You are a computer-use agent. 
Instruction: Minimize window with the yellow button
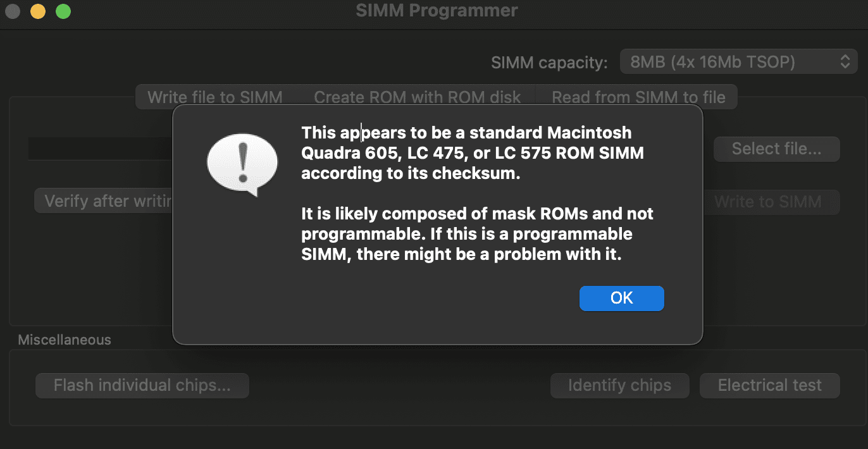[38, 11]
